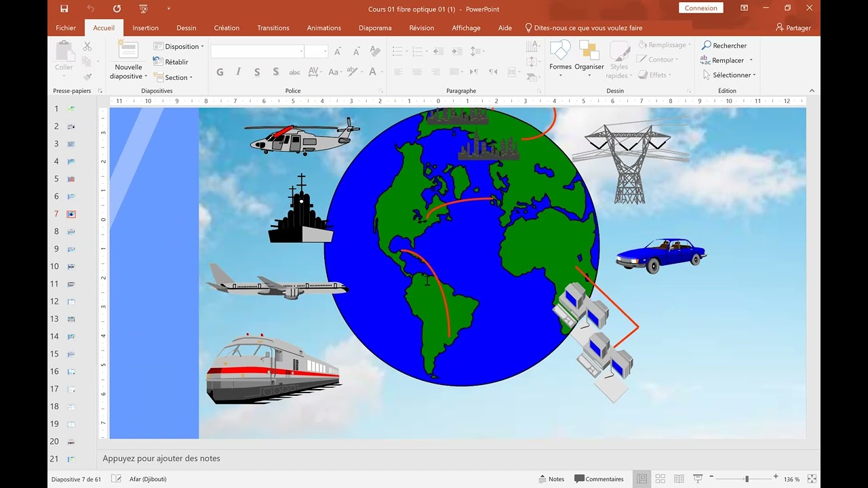This screenshot has width=868, height=488.
Task: Select the helicopter image on the slide
Action: pyautogui.click(x=302, y=136)
